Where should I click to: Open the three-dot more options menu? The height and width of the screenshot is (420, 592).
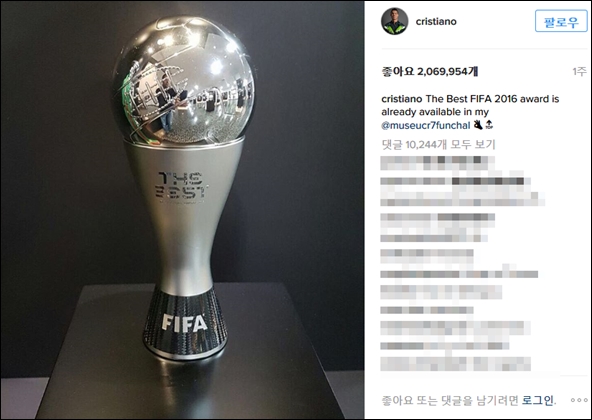click(x=579, y=400)
